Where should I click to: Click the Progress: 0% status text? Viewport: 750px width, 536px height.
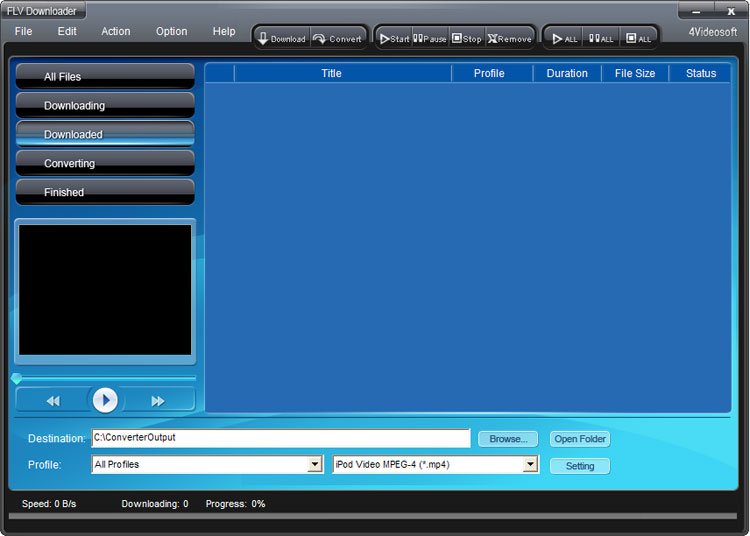pyautogui.click(x=235, y=503)
